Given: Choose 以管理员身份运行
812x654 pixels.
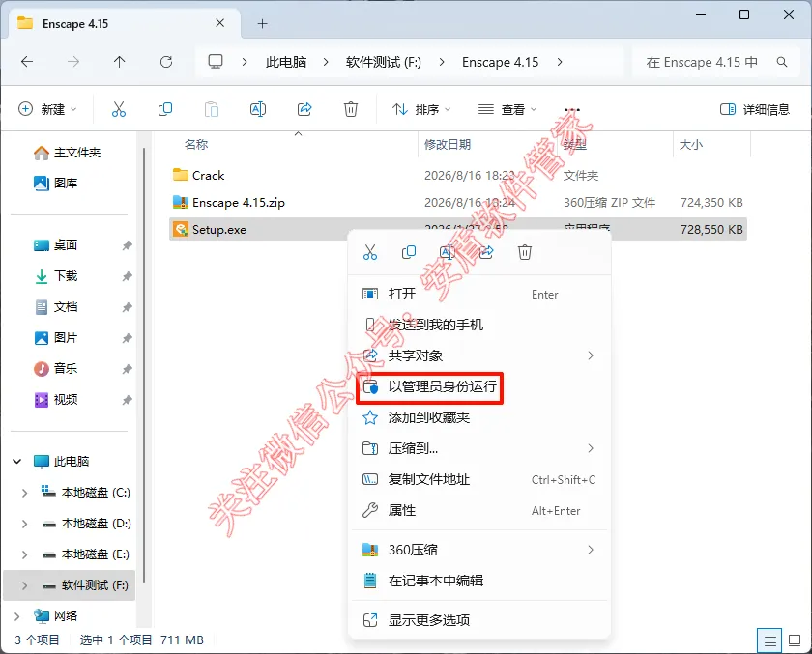Looking at the screenshot, I should [x=479, y=386].
